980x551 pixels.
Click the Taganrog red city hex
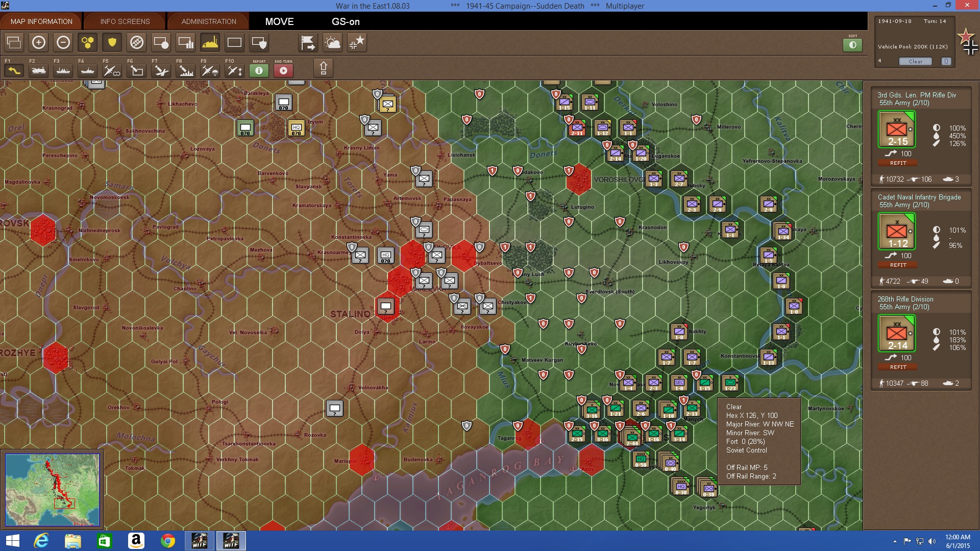point(528,434)
